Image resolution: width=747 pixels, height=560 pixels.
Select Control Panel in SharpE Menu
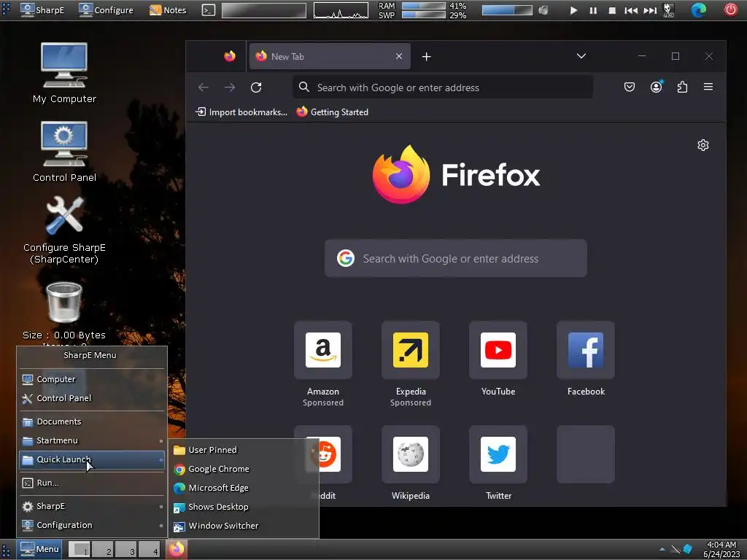92,398
